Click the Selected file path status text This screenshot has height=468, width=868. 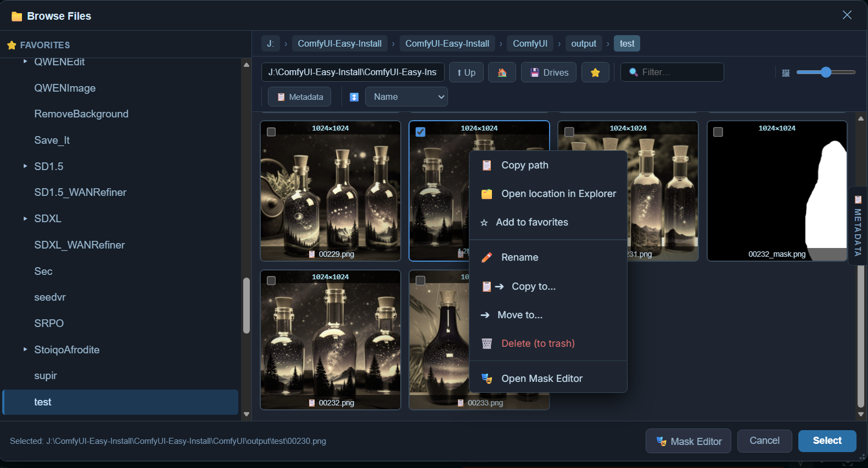coord(168,441)
